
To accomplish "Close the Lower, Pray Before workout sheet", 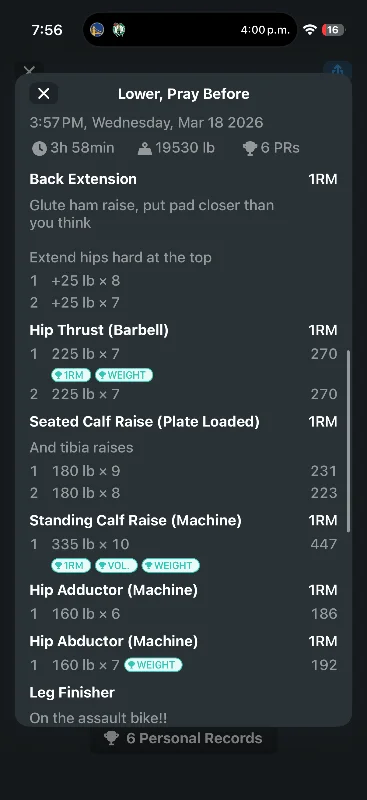I will [44, 93].
